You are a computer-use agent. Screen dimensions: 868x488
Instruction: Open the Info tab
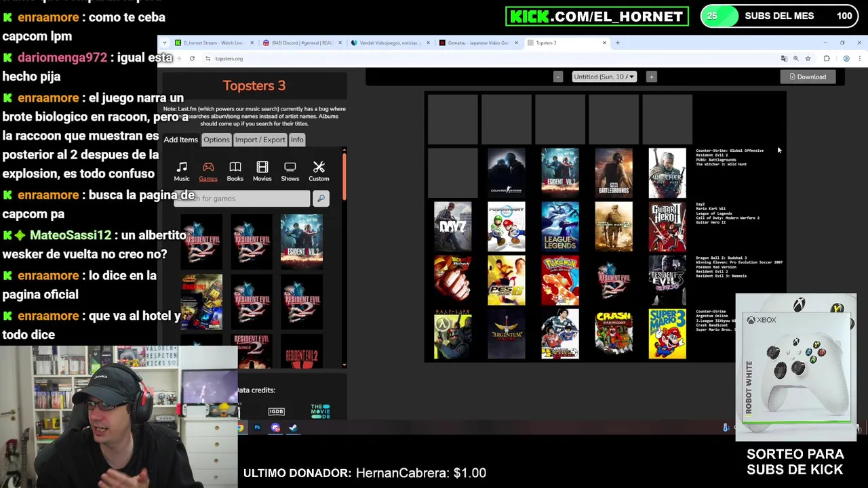[297, 140]
